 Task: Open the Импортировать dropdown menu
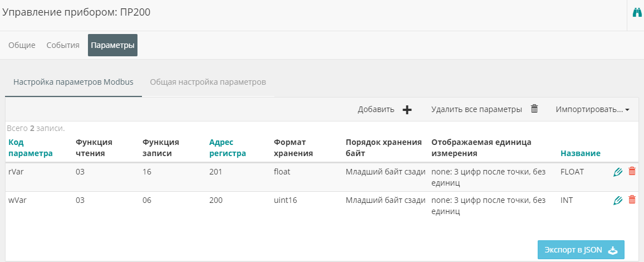tap(592, 109)
